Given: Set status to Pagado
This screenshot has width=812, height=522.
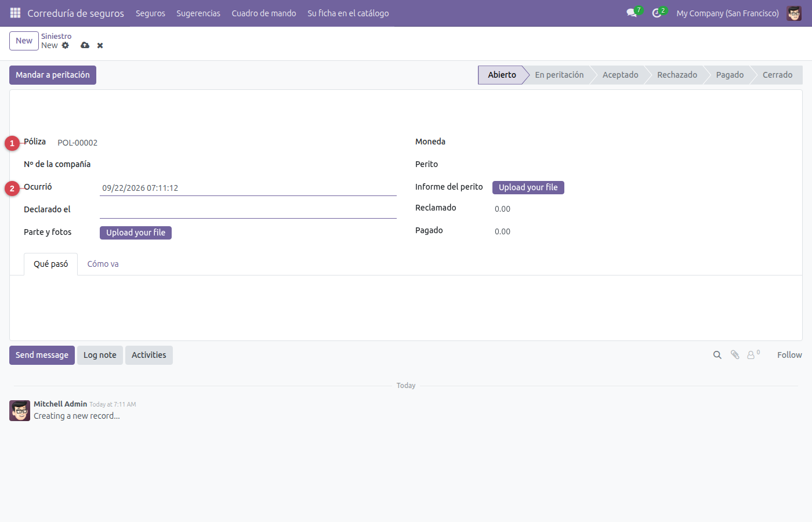Looking at the screenshot, I should click(730, 75).
